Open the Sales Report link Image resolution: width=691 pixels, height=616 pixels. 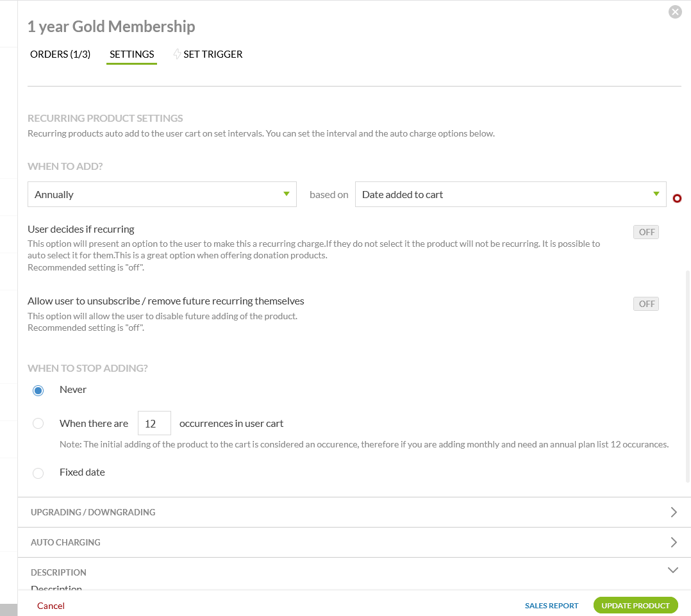[x=551, y=606]
